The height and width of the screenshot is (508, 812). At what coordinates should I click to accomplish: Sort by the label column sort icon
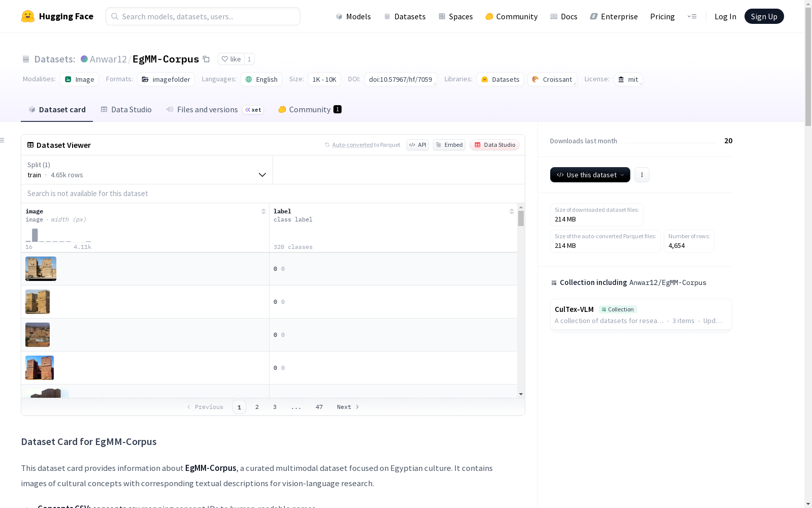(x=512, y=211)
